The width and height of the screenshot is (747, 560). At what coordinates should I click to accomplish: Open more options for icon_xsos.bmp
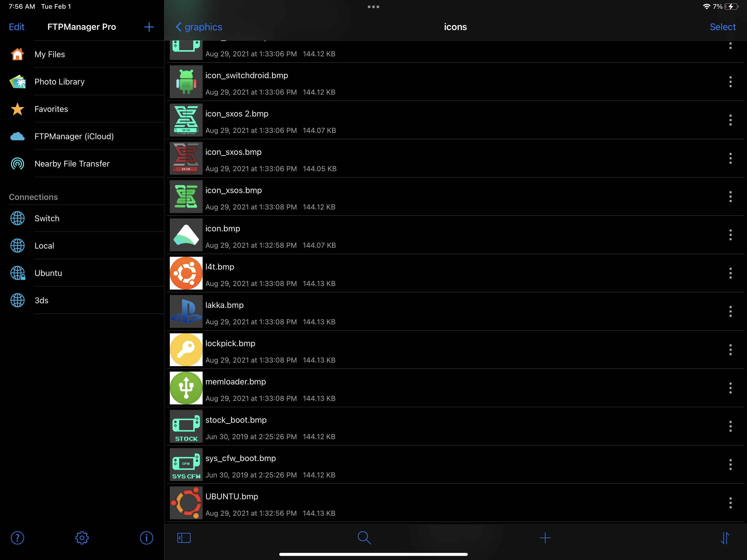pyautogui.click(x=730, y=197)
